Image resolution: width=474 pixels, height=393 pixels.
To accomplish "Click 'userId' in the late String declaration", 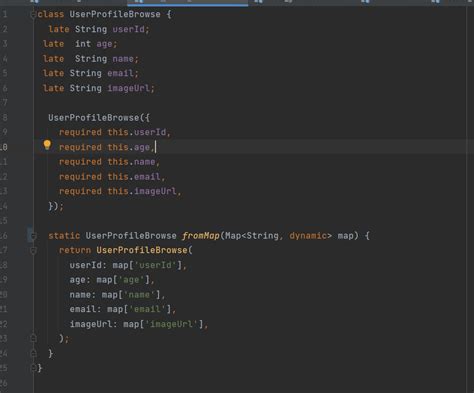I will click(129, 29).
